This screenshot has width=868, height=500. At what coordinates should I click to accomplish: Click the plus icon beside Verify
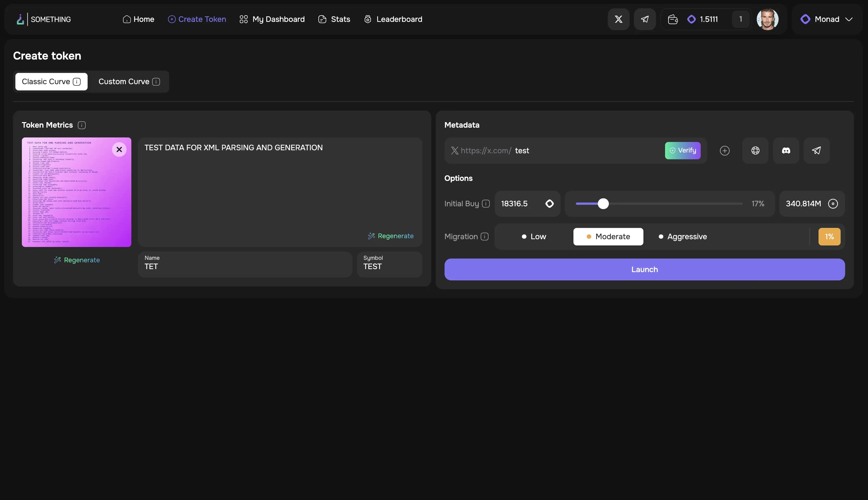725,151
